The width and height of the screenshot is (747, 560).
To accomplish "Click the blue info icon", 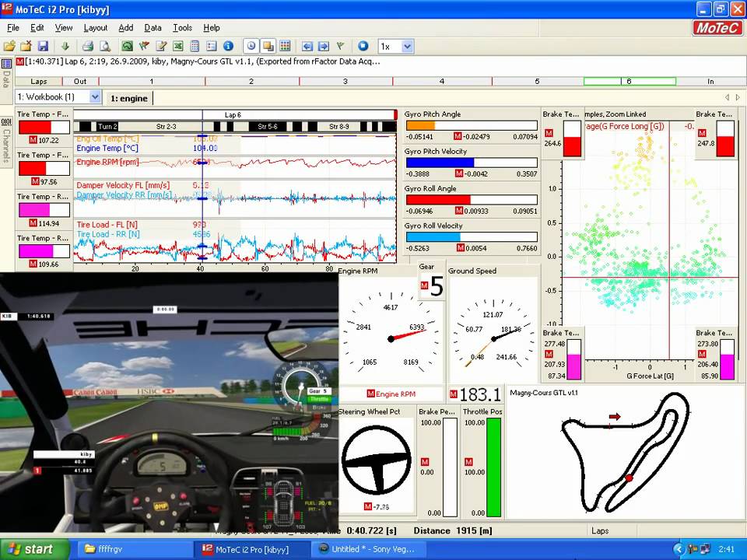I will click(x=228, y=46).
